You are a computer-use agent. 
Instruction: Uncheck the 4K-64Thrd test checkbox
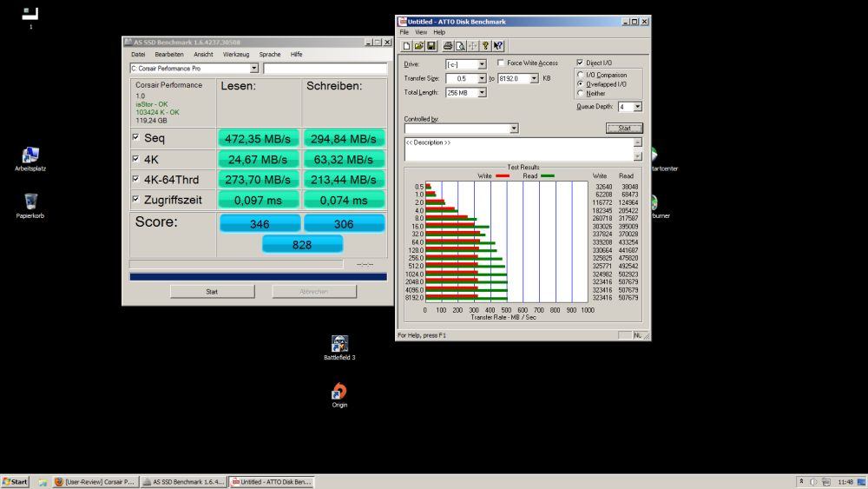coord(135,178)
